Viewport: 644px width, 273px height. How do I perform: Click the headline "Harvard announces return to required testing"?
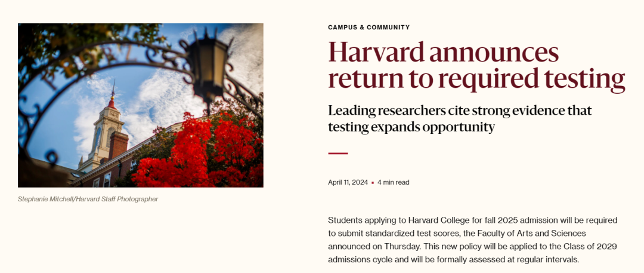[x=476, y=66]
